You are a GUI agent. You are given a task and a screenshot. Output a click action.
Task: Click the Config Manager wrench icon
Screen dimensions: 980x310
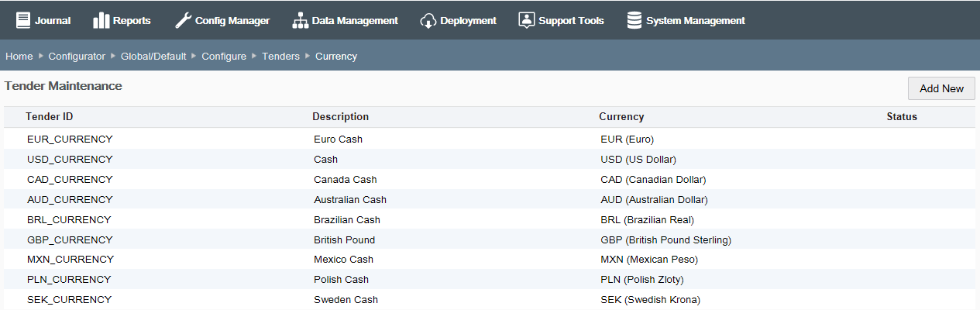[183, 20]
